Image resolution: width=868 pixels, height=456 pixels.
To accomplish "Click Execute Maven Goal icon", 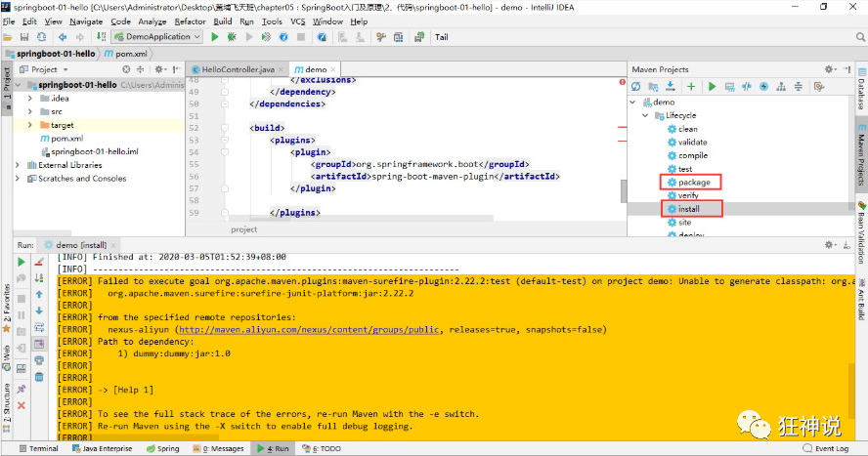I will point(729,87).
